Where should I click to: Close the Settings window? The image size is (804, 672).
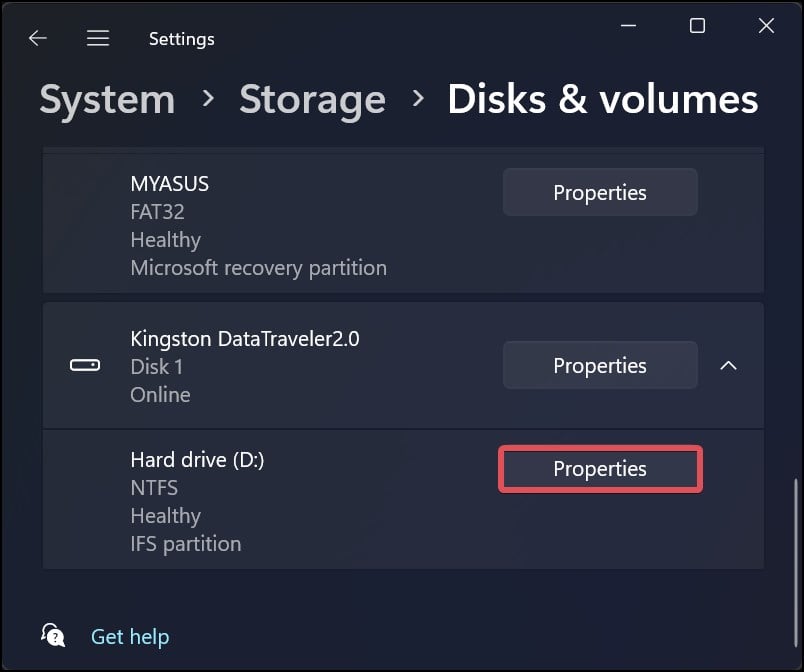pos(766,26)
